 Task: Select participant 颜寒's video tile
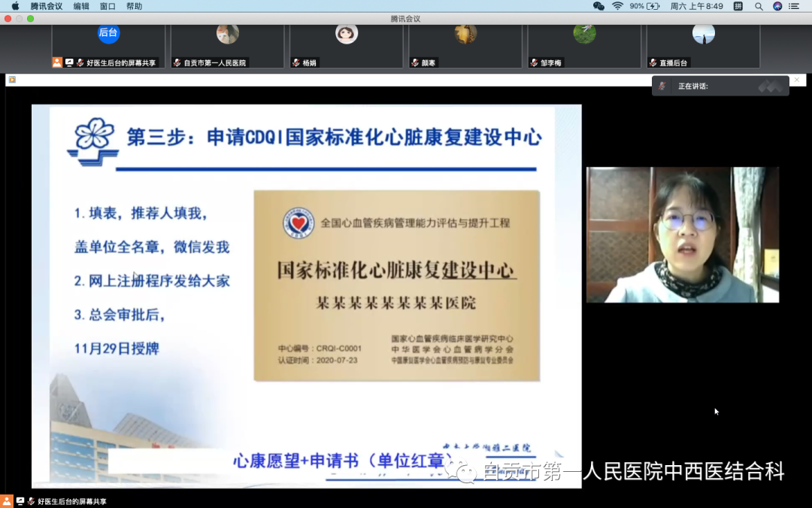pos(465,40)
